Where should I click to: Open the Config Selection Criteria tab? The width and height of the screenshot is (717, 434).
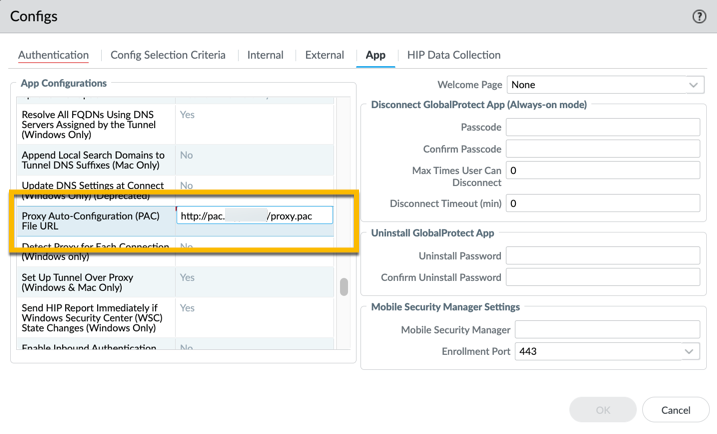click(x=168, y=55)
